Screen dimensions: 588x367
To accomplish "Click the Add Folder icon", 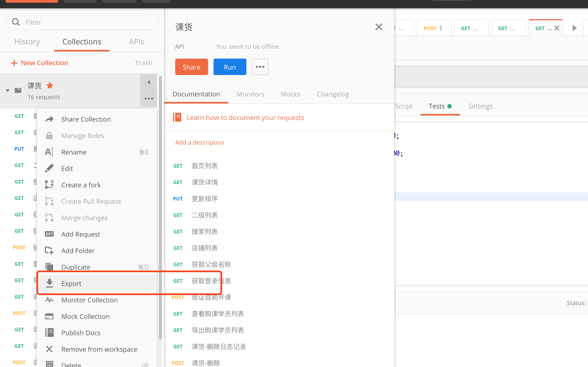I will (49, 251).
